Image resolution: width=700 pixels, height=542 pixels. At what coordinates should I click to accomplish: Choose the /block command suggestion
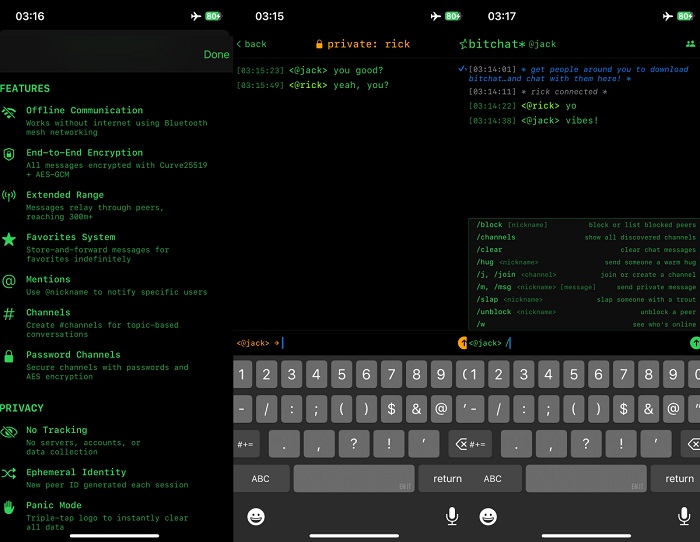[585, 225]
